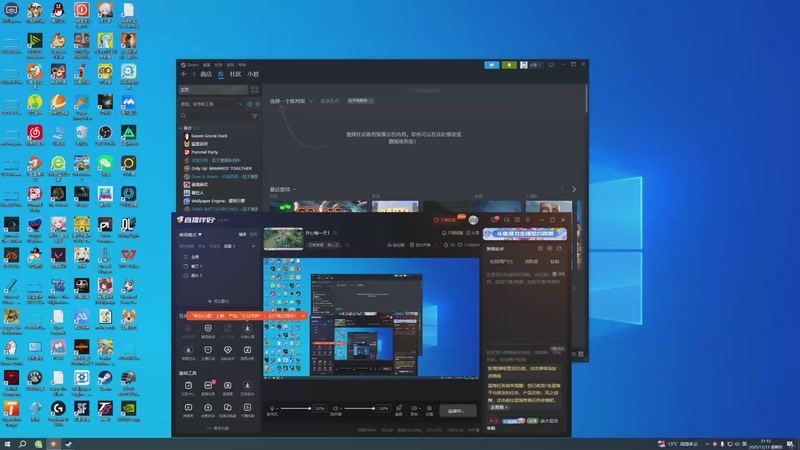
Task: Open Steam account name dropdown
Action: click(x=534, y=65)
